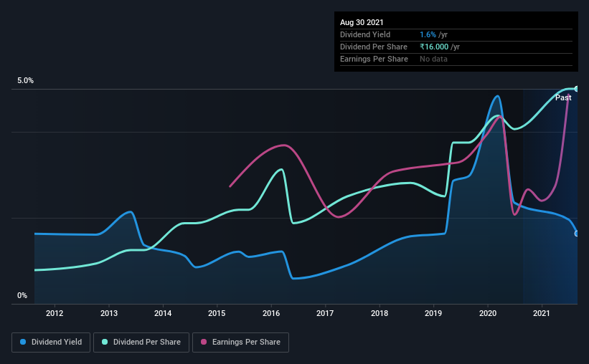Click the blue Dividend Yield legend dot
589x364 pixels.
pos(23,342)
